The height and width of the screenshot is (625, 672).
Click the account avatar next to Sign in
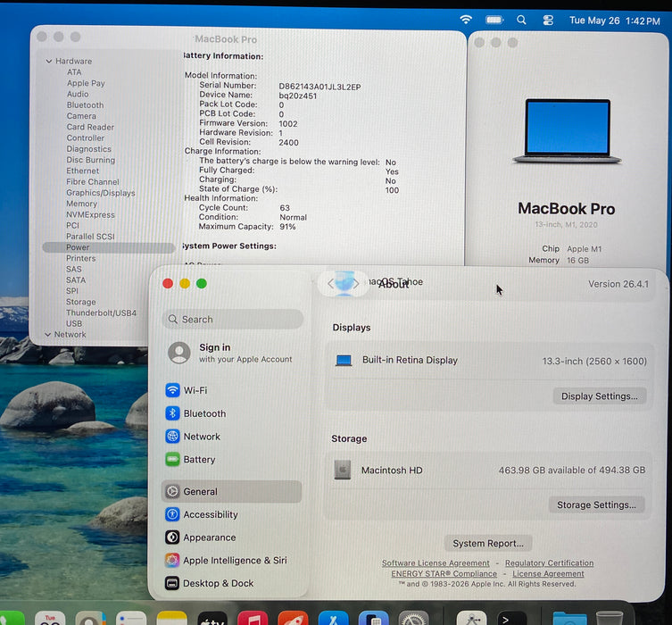click(179, 353)
